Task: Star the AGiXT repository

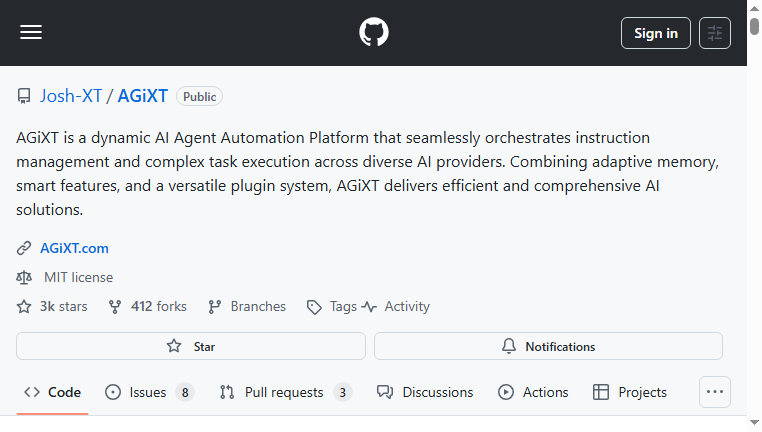Action: 190,346
